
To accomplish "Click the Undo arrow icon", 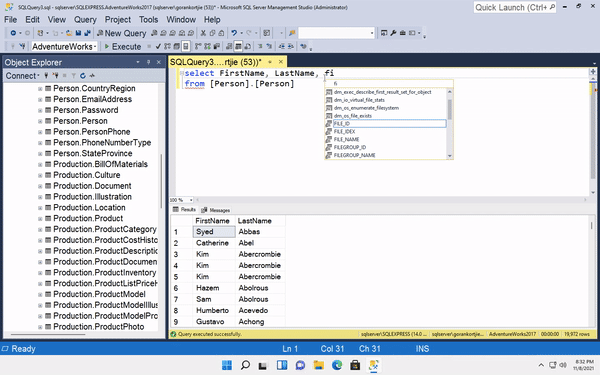I will pos(234,33).
